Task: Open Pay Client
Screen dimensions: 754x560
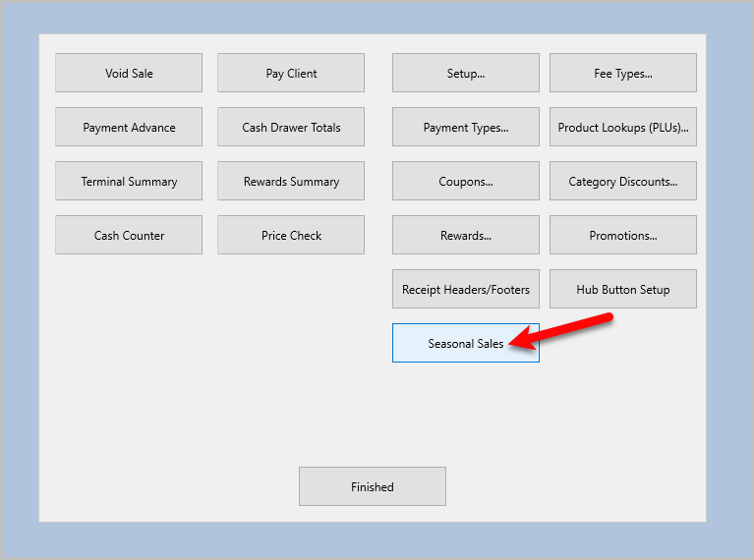Action: 291,73
